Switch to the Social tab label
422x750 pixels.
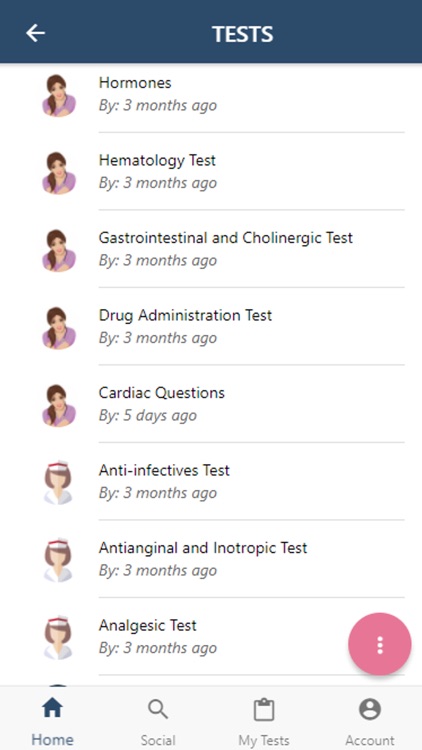pos(158,740)
